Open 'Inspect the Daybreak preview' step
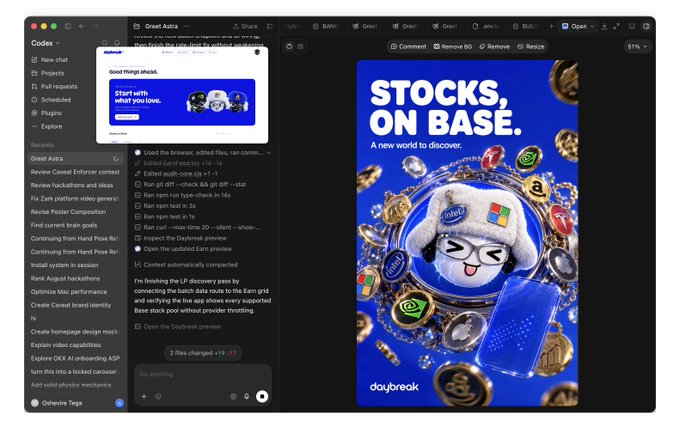Screen dimensions: 680x445 (180, 238)
